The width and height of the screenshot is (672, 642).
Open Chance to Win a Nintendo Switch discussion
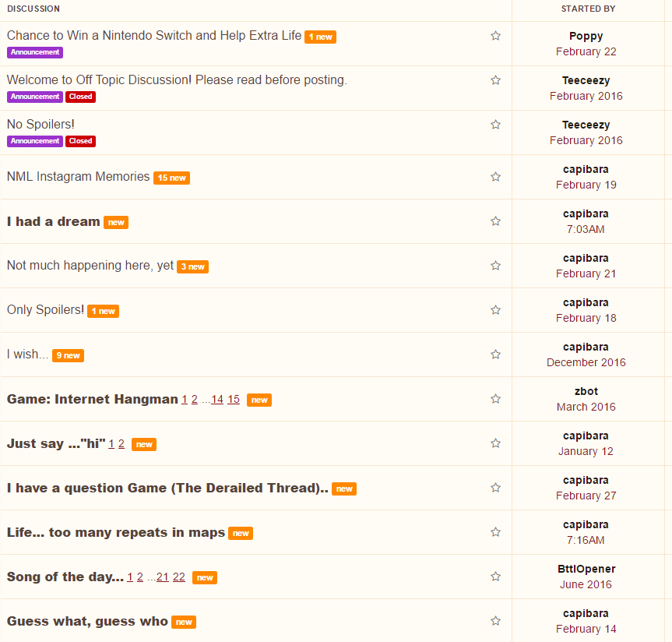coord(154,35)
